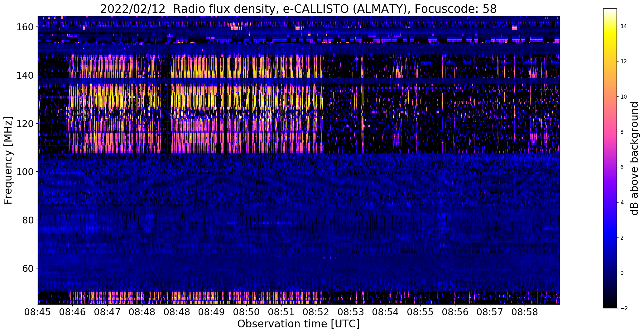The width and height of the screenshot is (644, 333).
Task: Click the 'Observation time [UTC]' x-axis label
Action: tap(298, 324)
